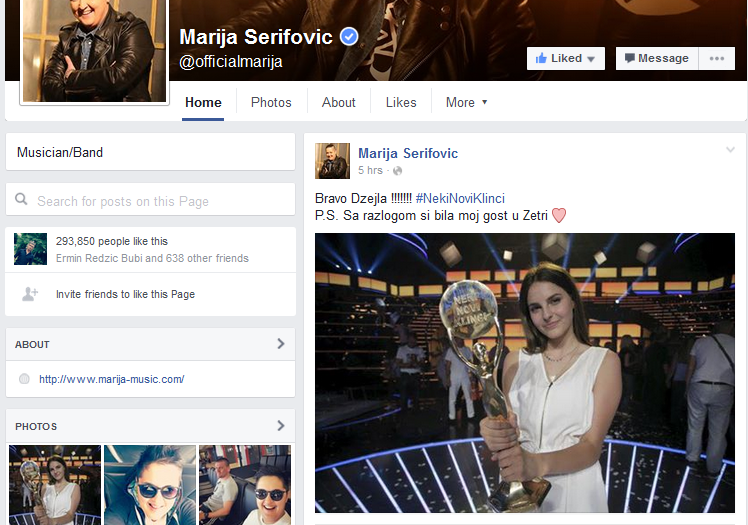Switch to the Photos tab

pos(271,102)
